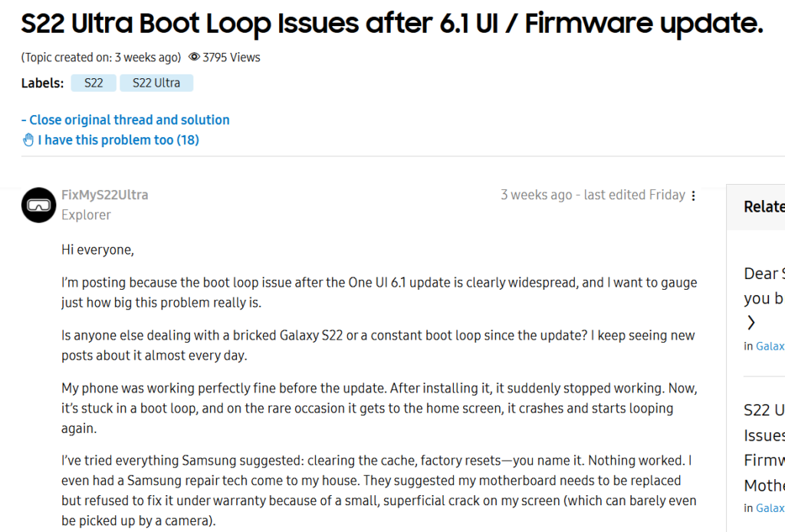The image size is (785, 532).
Task: Click the '3795 Views' count text
Action: [232, 57]
